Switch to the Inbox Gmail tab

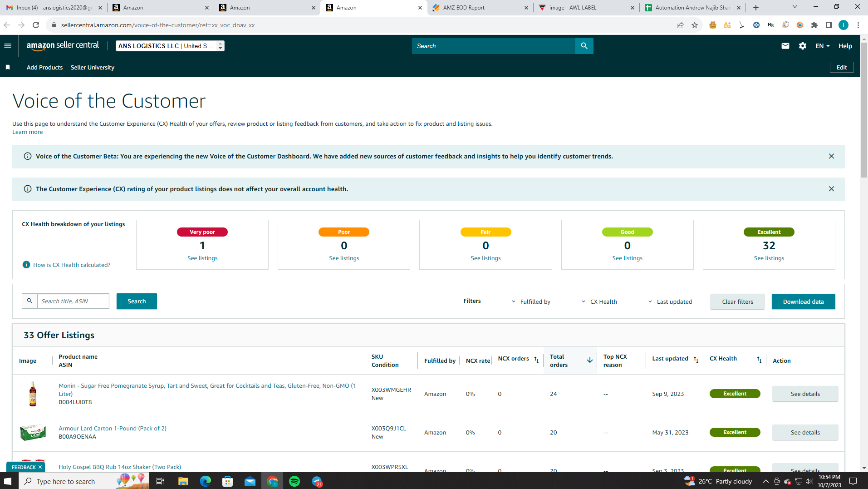click(54, 8)
